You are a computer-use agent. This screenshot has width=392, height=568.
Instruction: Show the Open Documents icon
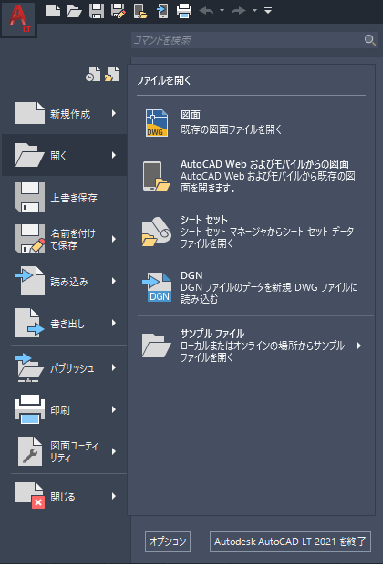(112, 74)
